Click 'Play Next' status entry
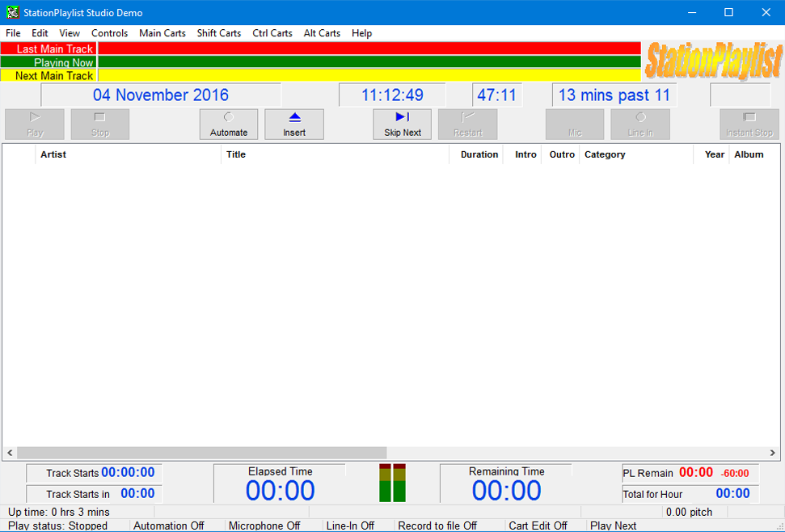The height and width of the screenshot is (532, 785). coord(613,526)
